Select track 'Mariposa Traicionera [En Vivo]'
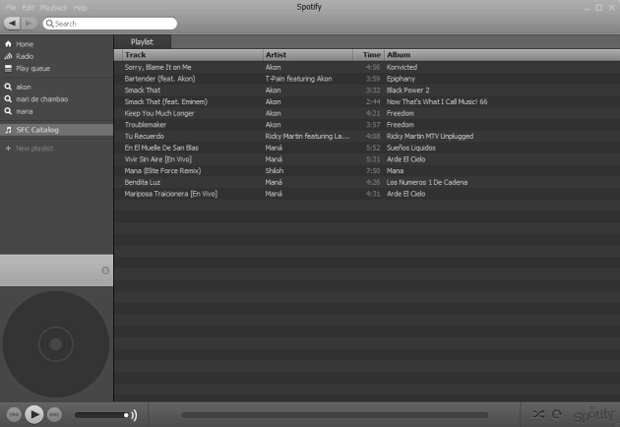Screen dimensions: 620x427 [171, 193]
